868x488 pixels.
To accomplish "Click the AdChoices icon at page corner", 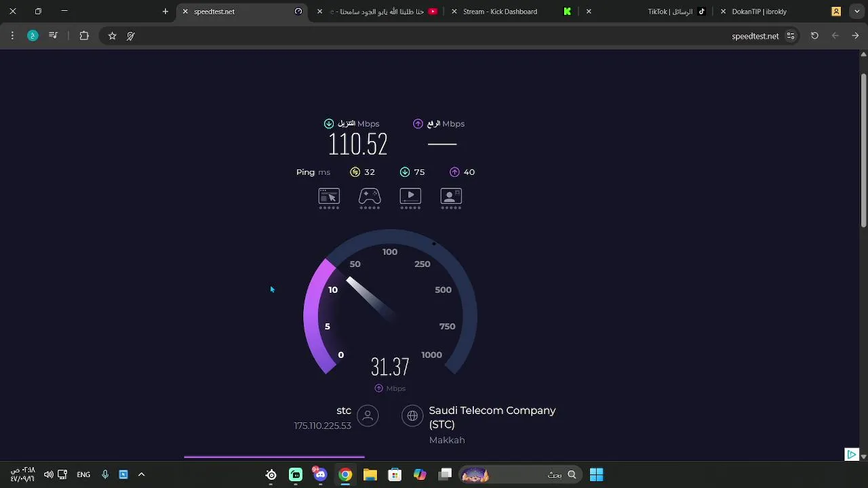I will [852, 454].
